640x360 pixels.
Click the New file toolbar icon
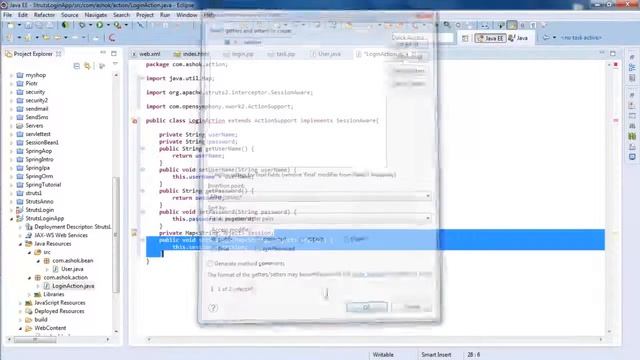[x=11, y=25]
